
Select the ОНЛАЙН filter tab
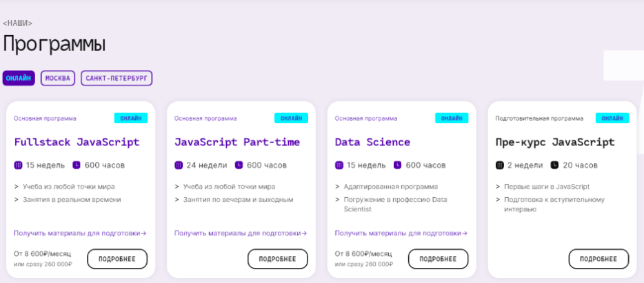pyautogui.click(x=19, y=78)
